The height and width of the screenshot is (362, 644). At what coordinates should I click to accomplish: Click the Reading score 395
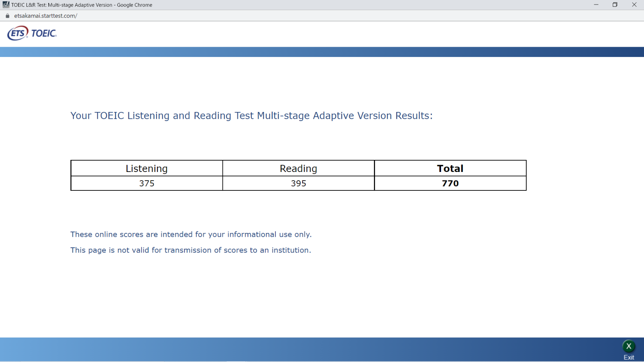[298, 184]
